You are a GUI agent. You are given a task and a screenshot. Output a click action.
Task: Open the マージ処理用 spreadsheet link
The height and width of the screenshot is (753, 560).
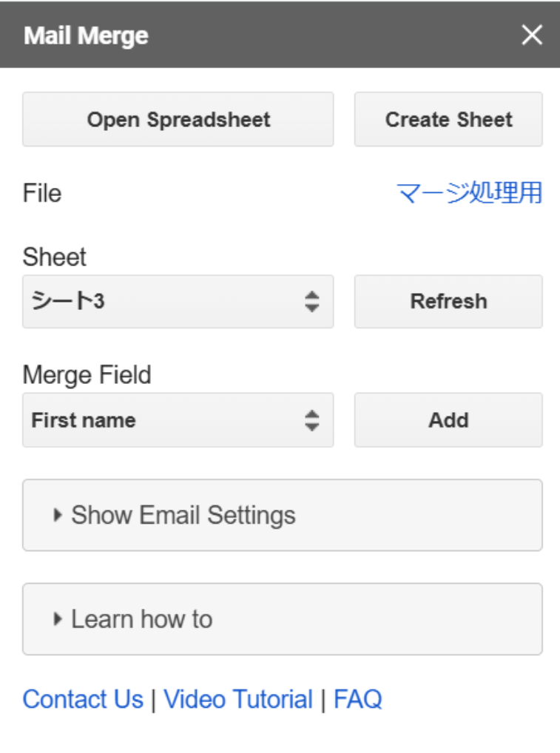pos(468,192)
